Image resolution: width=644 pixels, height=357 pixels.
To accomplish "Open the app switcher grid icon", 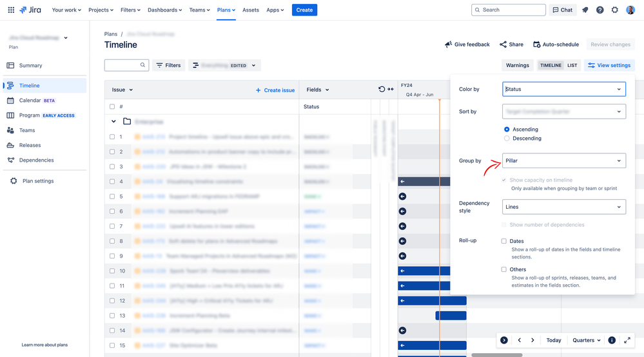I will coord(11,10).
